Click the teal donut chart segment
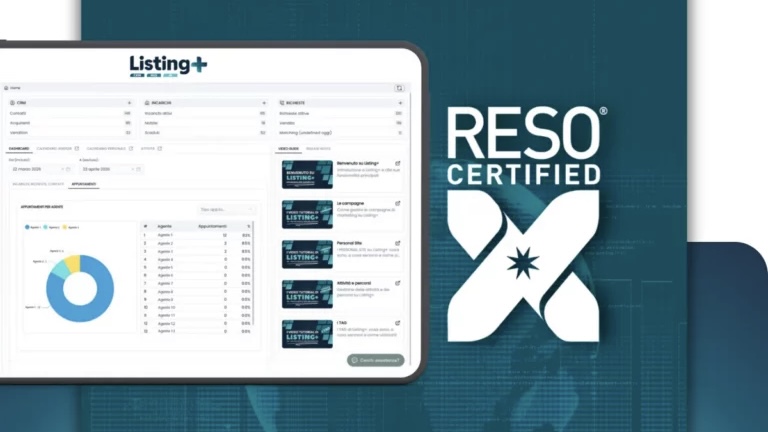 (x=61, y=269)
